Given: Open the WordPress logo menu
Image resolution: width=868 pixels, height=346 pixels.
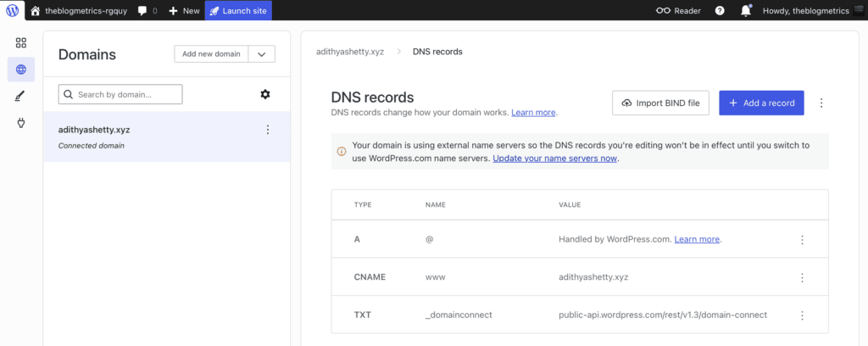Looking at the screenshot, I should (12, 10).
